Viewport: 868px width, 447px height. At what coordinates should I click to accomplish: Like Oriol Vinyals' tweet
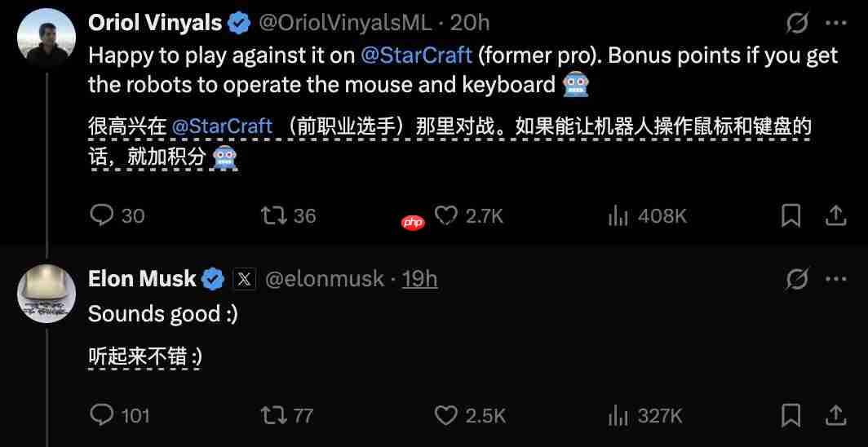pos(445,215)
